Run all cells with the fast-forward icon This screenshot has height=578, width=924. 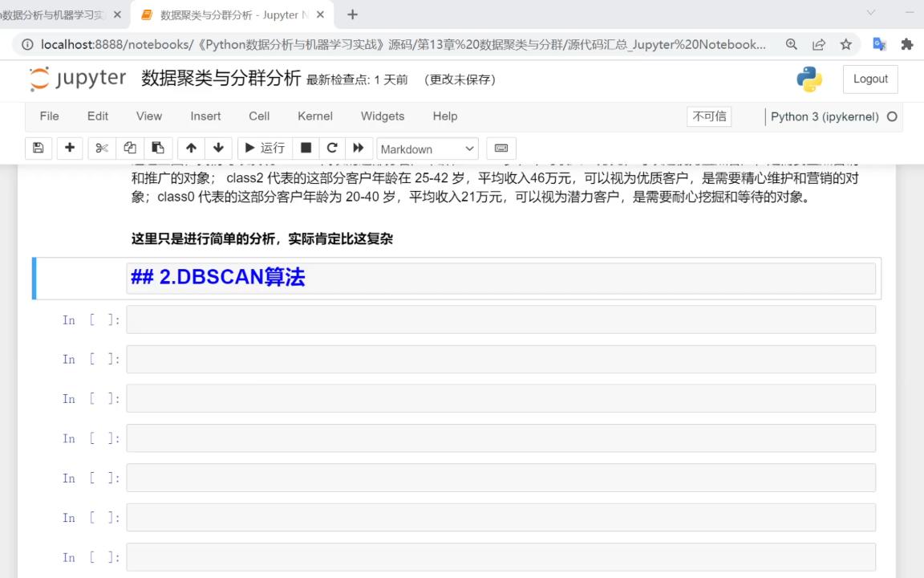(x=359, y=148)
